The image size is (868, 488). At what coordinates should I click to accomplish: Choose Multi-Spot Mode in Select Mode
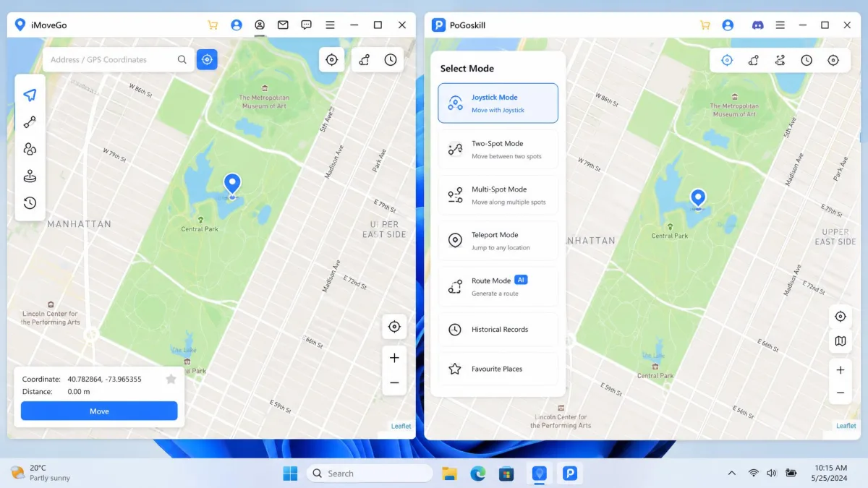[x=498, y=195]
